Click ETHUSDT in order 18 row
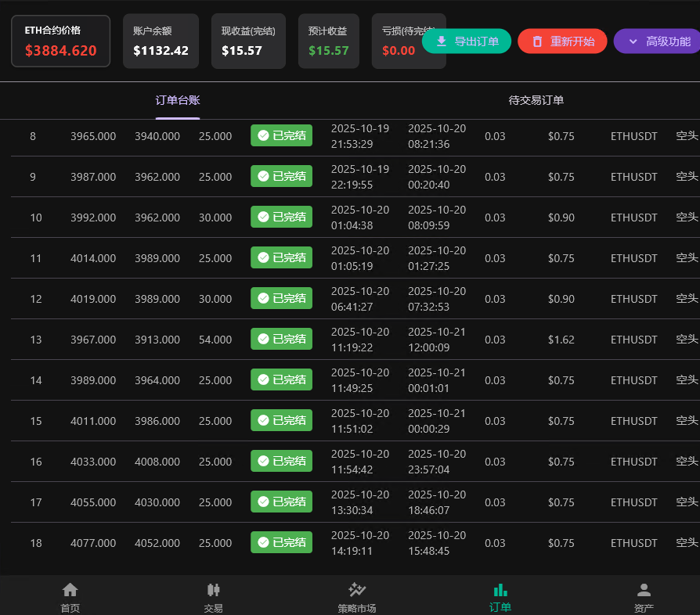The height and width of the screenshot is (615, 700). [x=634, y=543]
